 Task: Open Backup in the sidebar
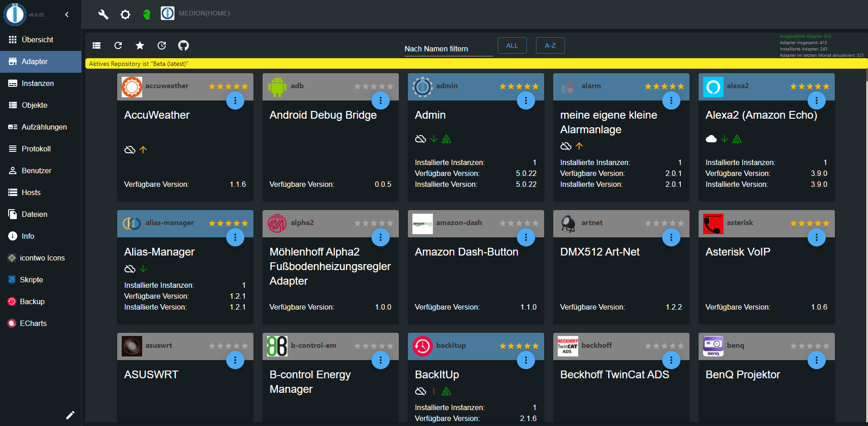41,301
